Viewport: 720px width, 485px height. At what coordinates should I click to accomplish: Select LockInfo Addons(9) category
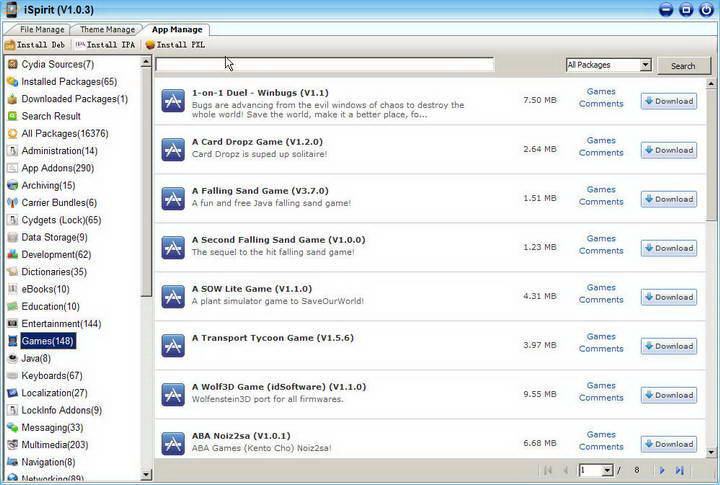click(62, 410)
